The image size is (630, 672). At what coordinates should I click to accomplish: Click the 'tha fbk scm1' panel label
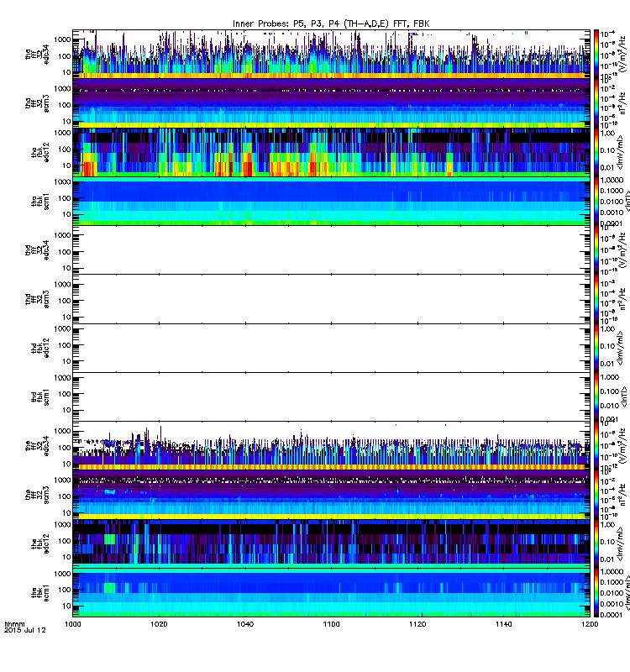click(x=40, y=201)
